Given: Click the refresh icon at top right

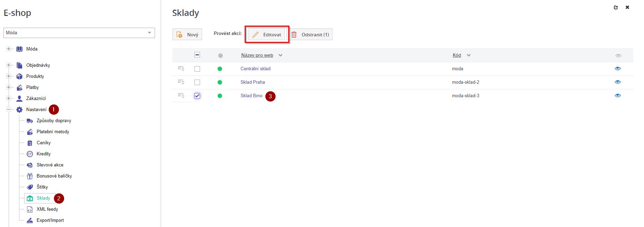Looking at the screenshot, I should 616,7.
